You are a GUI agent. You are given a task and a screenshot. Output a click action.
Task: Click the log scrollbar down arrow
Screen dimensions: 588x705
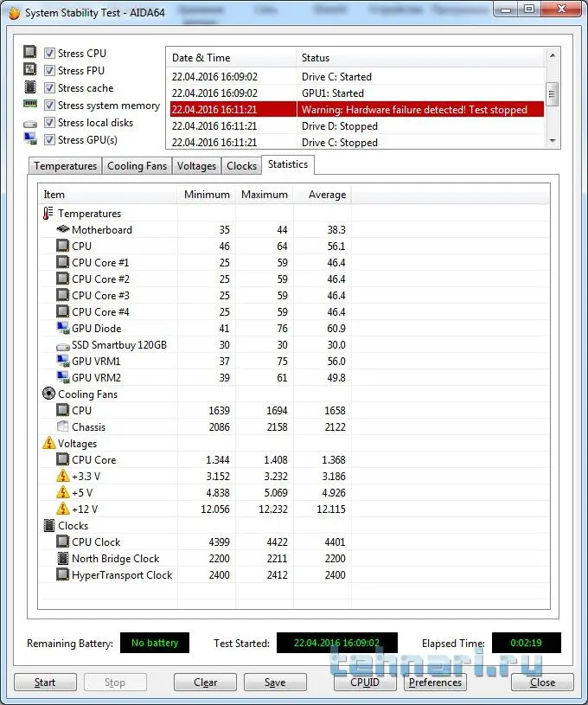(x=553, y=141)
